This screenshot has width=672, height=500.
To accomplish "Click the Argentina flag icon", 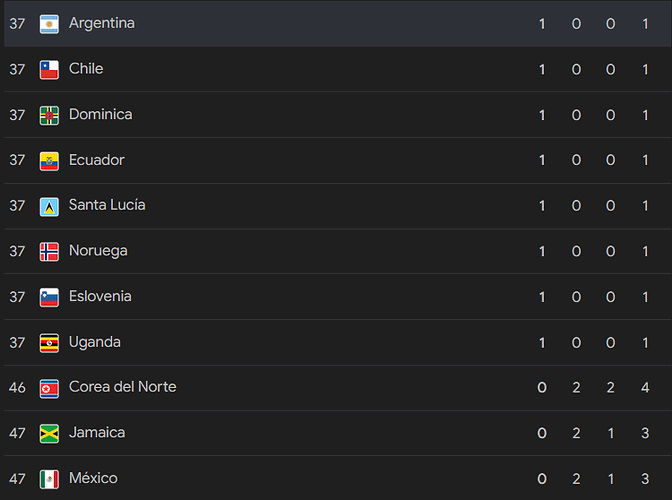I will coord(49,24).
